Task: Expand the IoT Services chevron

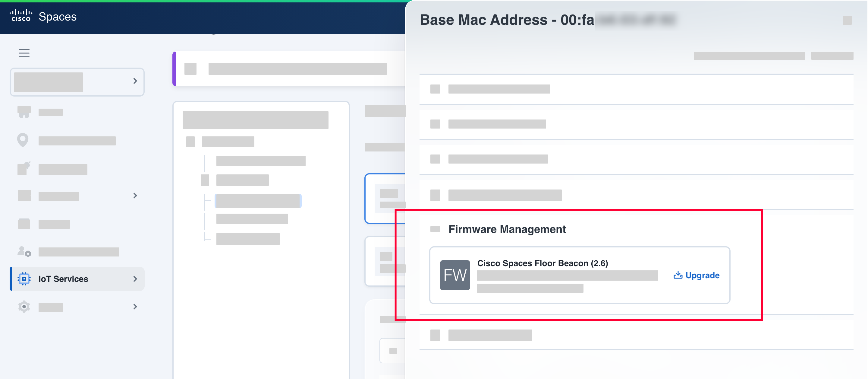Action: tap(135, 279)
